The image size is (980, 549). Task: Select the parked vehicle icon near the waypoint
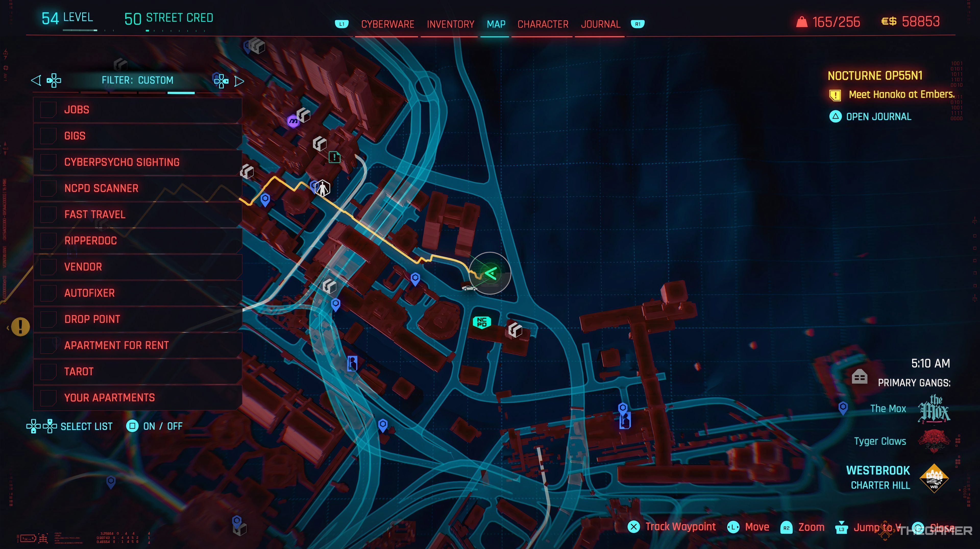469,289
